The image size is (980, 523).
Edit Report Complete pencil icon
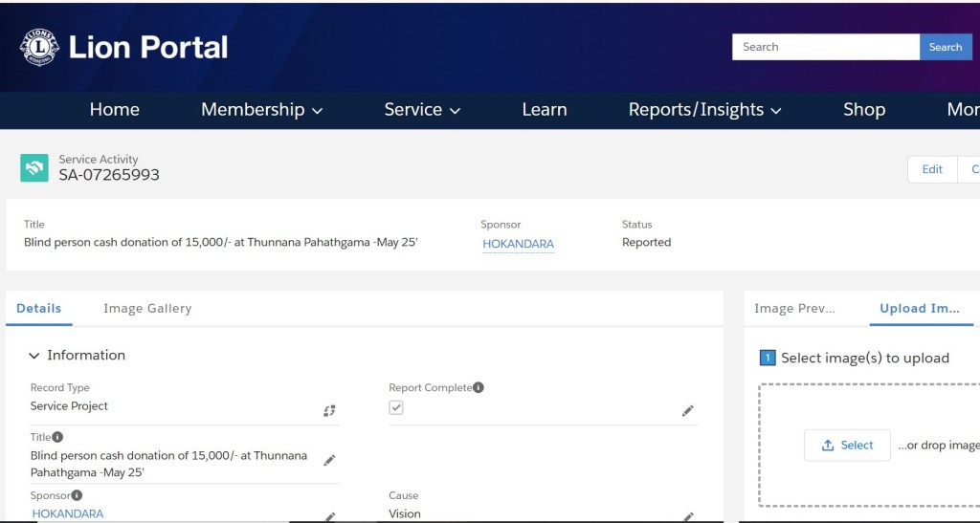(687, 411)
